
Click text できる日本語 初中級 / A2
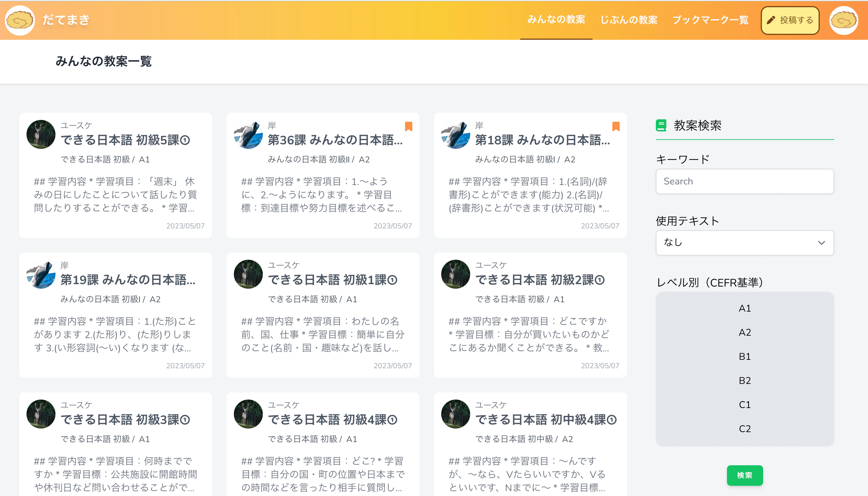pos(524,439)
